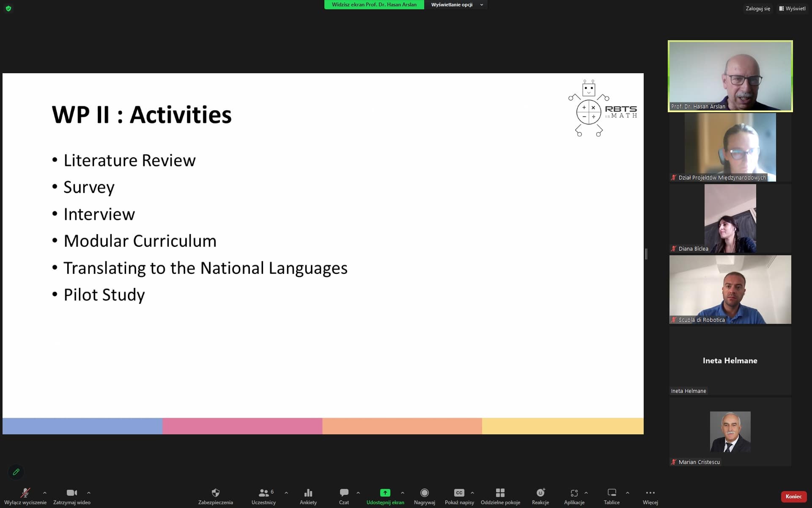
Task: Select Marian Cristescu participant tile
Action: click(730, 432)
